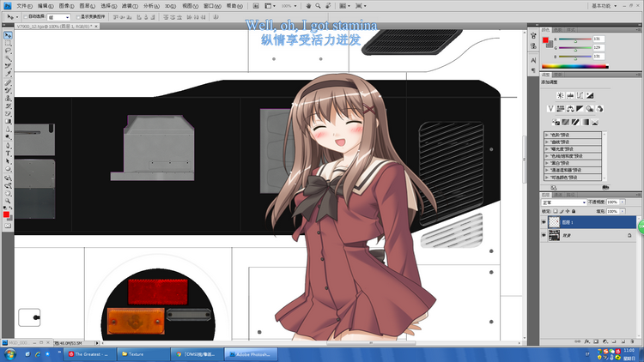This screenshot has width=644, height=362.
Task: Open The Greatest taskbar button
Action: 90,354
